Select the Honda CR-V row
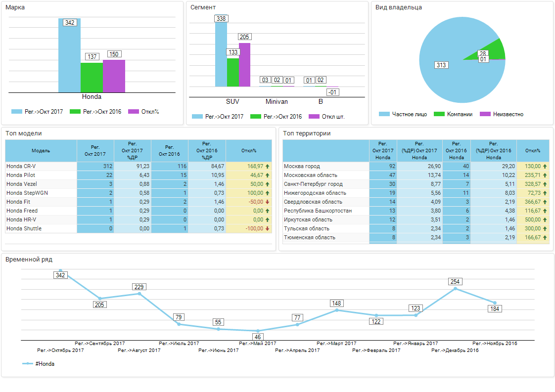The height and width of the screenshot is (392, 555). [x=139, y=166]
